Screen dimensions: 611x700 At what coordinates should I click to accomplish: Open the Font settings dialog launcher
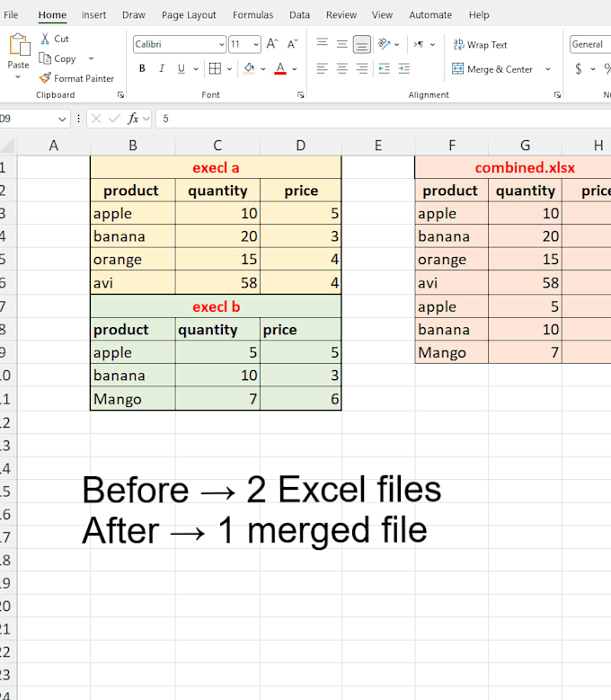point(301,94)
